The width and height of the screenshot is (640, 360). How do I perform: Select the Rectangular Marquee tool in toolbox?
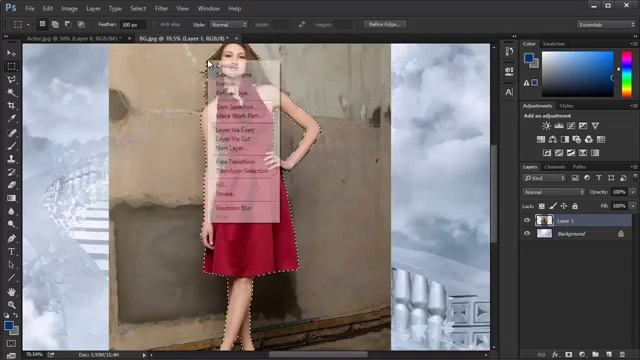(11, 66)
